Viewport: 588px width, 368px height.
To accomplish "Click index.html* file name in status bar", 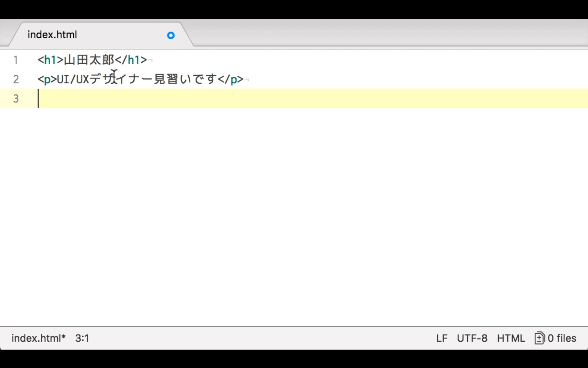I will [x=39, y=338].
